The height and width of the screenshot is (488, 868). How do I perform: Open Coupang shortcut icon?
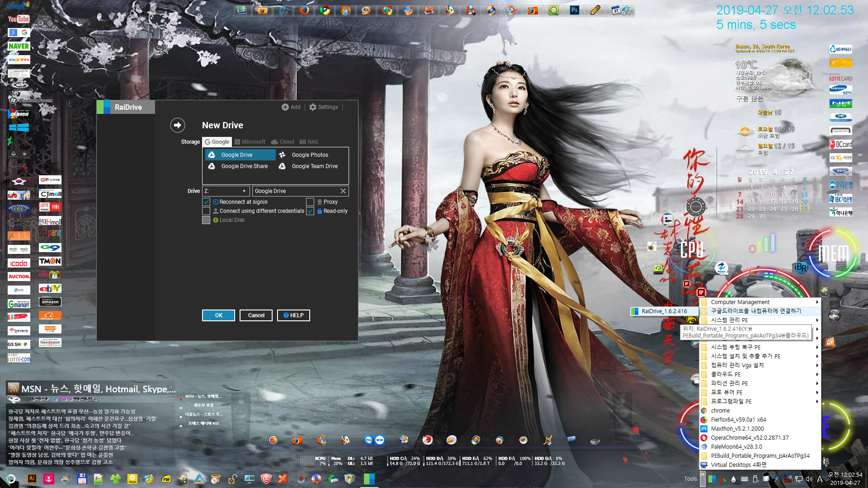coord(50,234)
